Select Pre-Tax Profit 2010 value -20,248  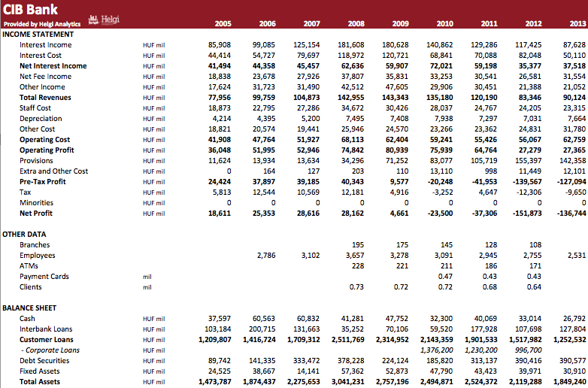click(x=440, y=181)
